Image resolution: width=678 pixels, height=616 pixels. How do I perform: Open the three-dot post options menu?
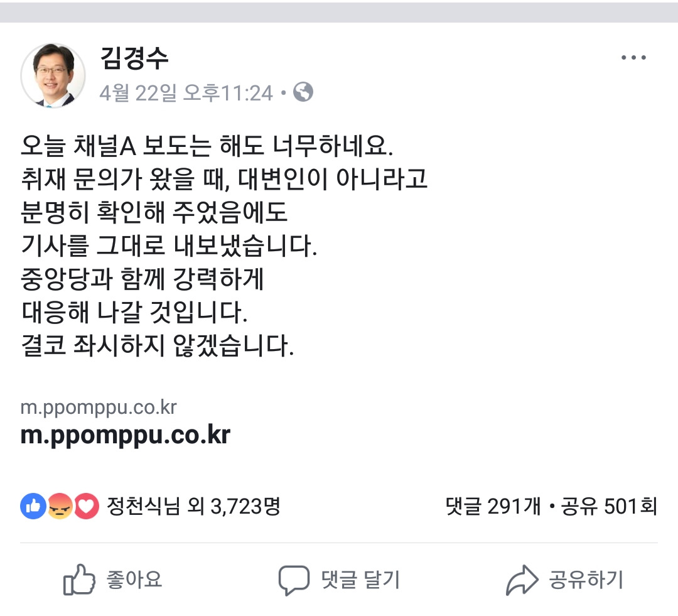coord(633,57)
